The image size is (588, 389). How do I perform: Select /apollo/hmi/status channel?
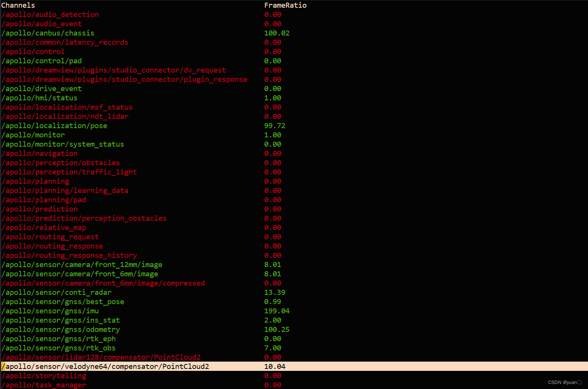tap(39, 98)
